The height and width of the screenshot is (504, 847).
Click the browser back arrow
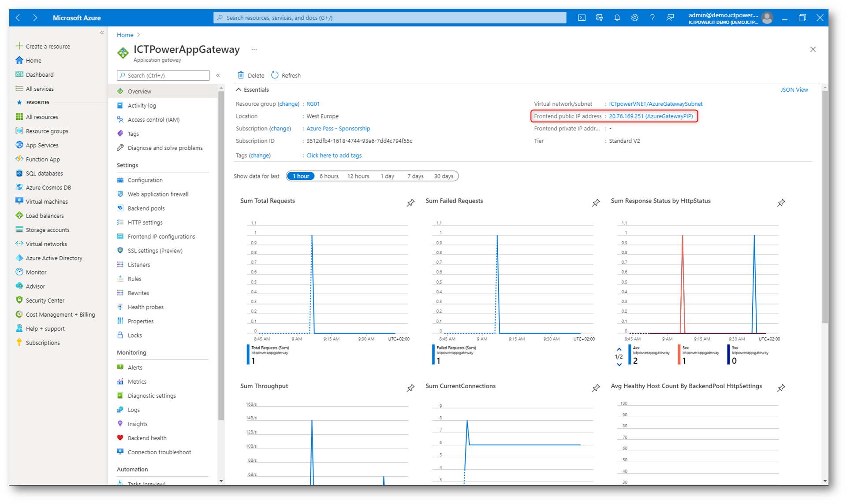[18, 18]
